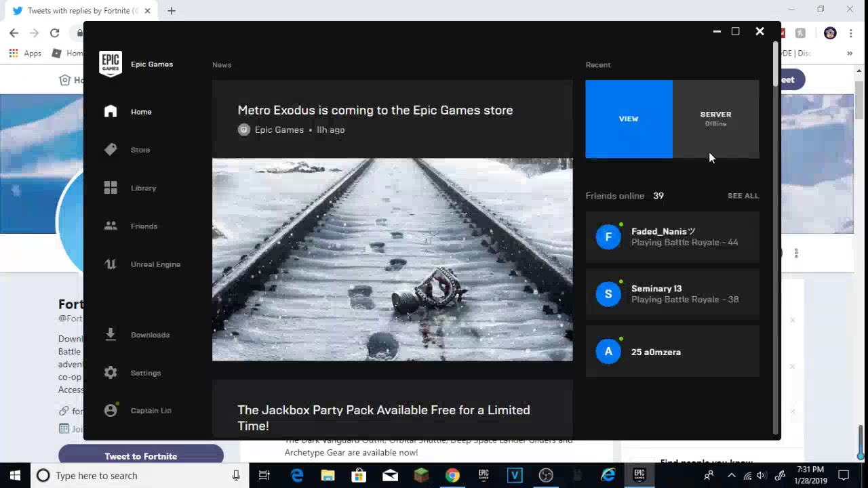Open the Action Center notifications
868x488 pixels.
[x=844, y=476]
